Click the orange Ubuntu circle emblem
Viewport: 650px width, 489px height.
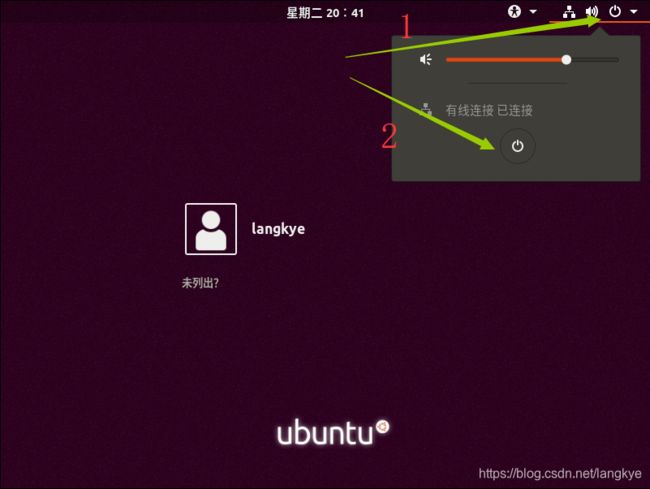click(x=382, y=427)
